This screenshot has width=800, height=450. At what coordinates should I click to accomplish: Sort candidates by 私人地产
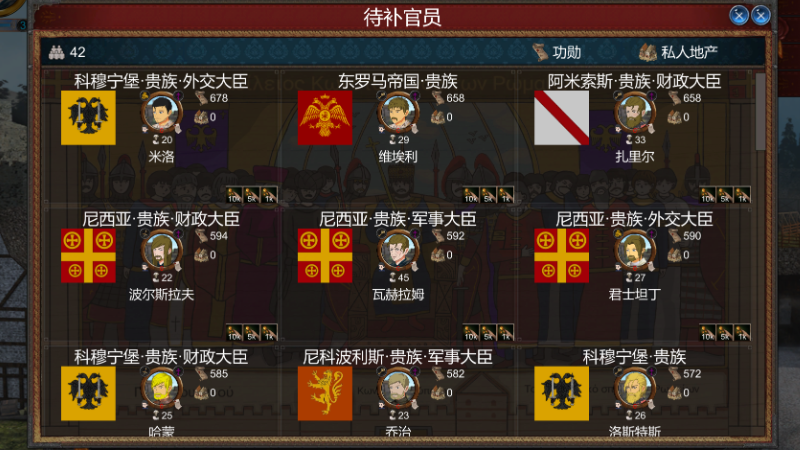679,52
